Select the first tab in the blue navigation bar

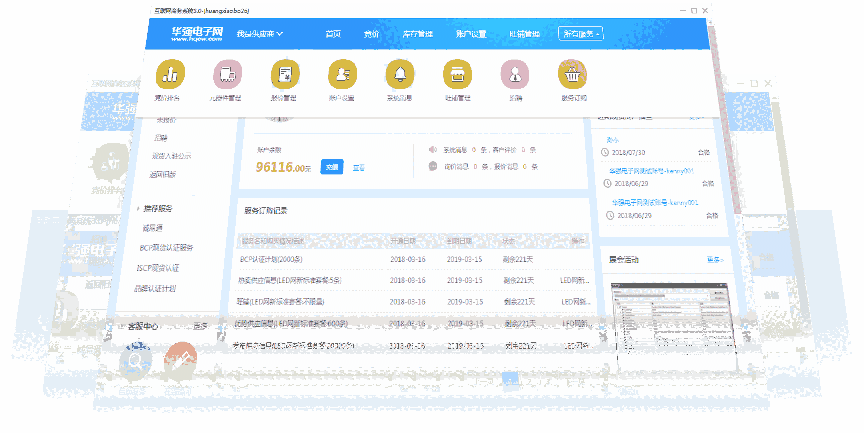click(x=333, y=34)
